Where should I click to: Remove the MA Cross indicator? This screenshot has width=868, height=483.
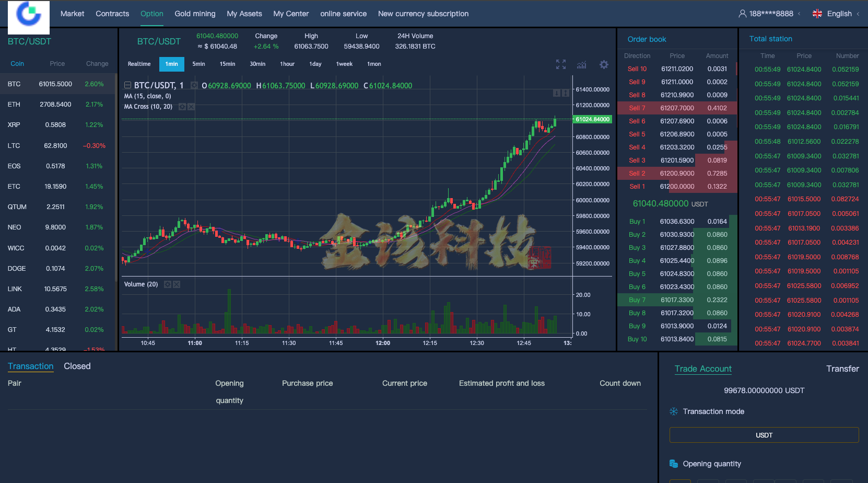tap(191, 107)
